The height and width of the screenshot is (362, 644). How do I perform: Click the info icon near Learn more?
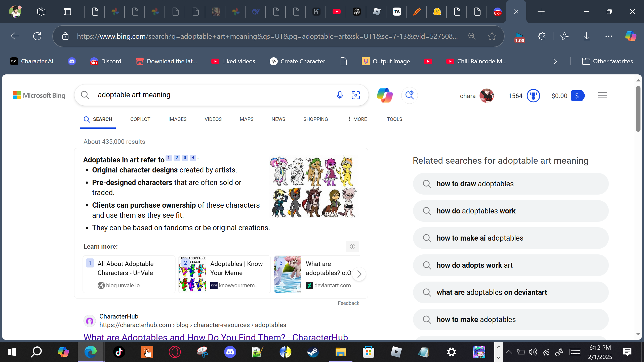pyautogui.click(x=352, y=247)
